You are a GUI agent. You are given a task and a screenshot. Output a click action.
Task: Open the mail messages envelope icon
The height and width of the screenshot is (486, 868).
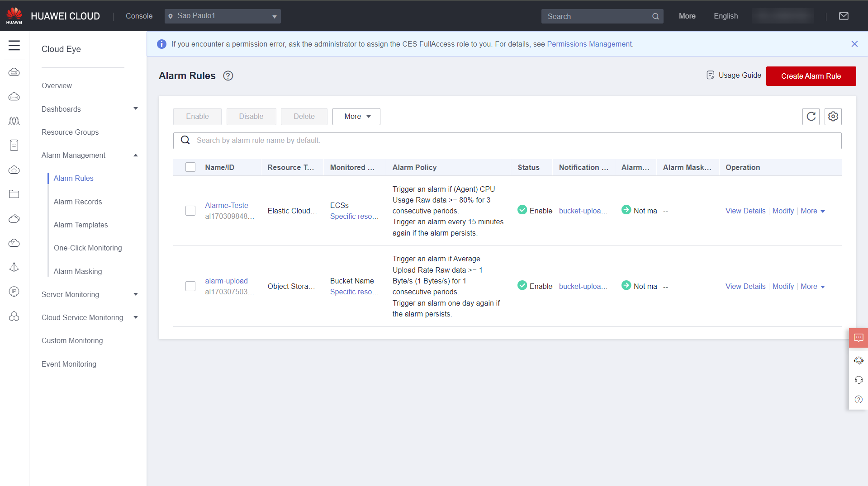coord(844,16)
